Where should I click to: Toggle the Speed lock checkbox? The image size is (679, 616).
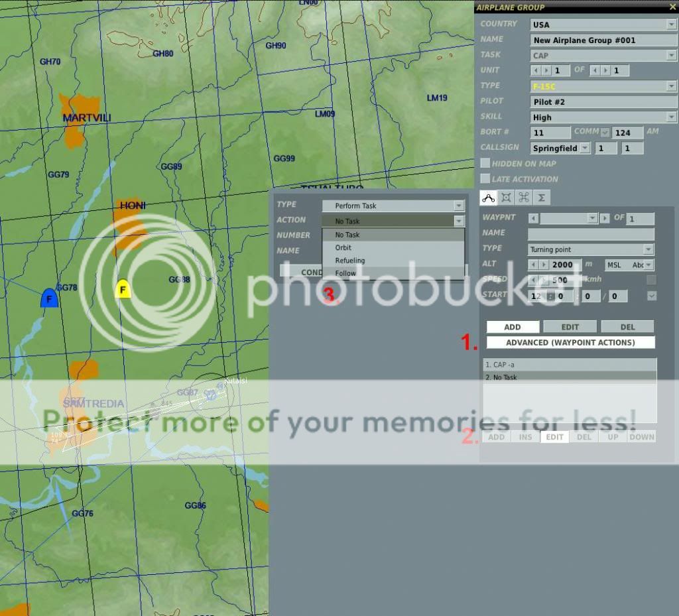[652, 280]
